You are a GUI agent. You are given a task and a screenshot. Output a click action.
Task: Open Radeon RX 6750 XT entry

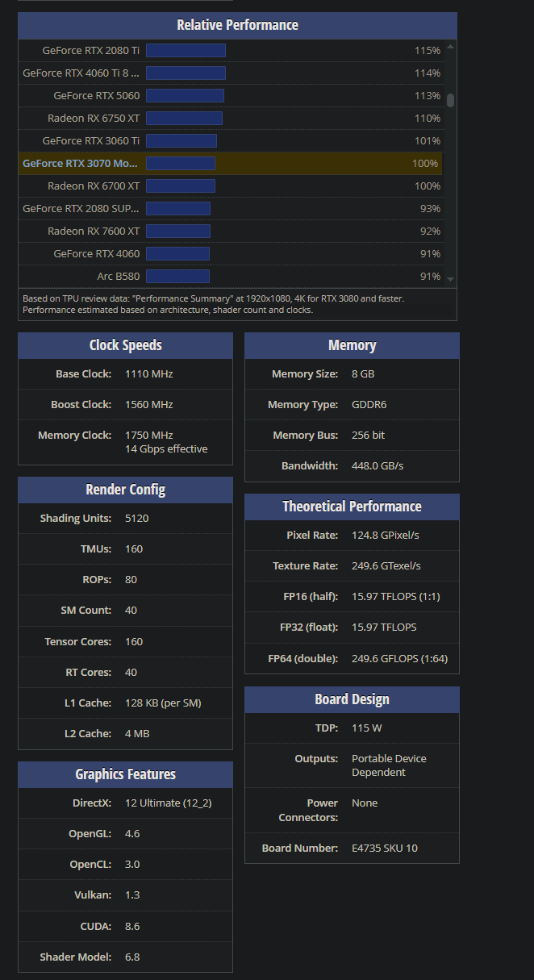[x=94, y=118]
